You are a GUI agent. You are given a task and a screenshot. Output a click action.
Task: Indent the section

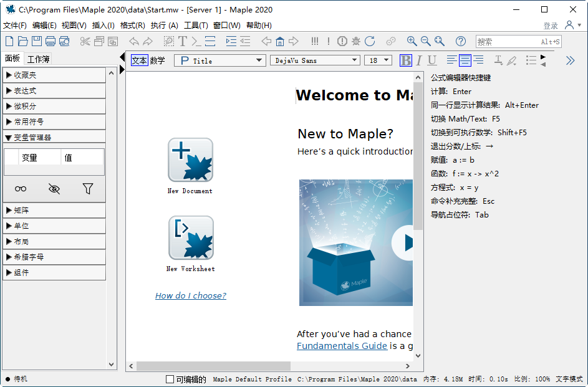(x=231, y=41)
